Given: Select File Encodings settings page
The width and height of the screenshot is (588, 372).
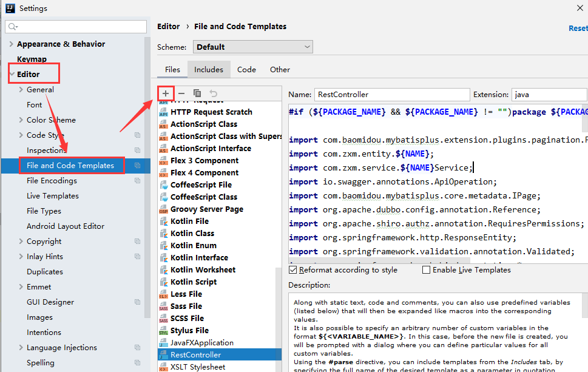Looking at the screenshot, I should point(52,181).
